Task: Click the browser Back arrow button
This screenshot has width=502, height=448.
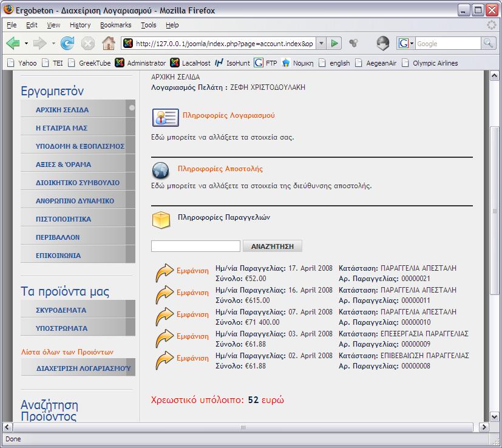Action: click(x=13, y=43)
